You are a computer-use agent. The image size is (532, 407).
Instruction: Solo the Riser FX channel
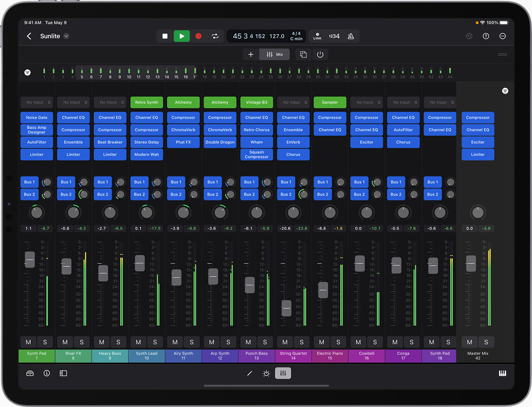tap(82, 342)
